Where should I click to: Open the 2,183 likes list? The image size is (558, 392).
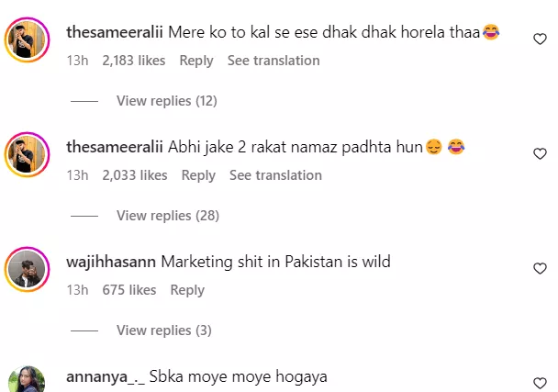tap(134, 61)
